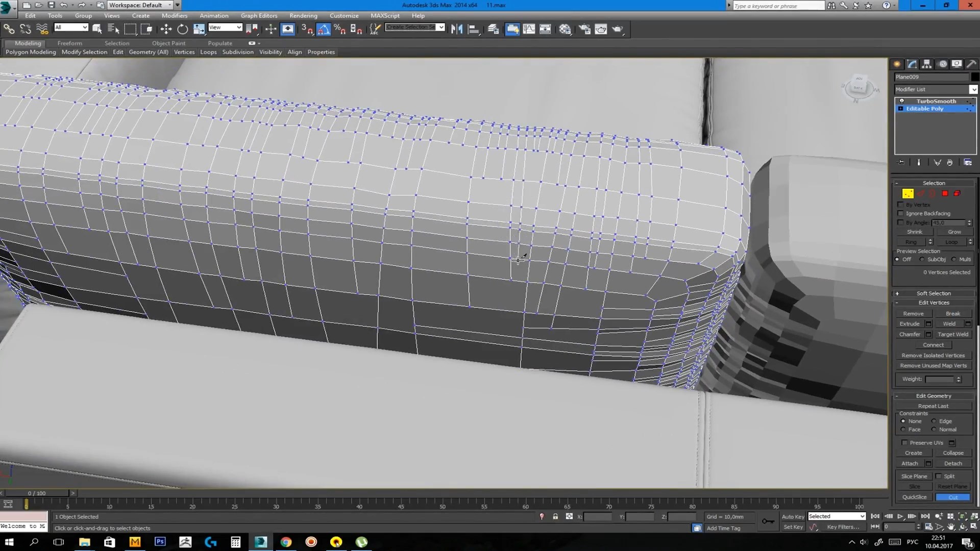Click the Select by Name icon
This screenshot has width=980, height=551.
(113, 29)
